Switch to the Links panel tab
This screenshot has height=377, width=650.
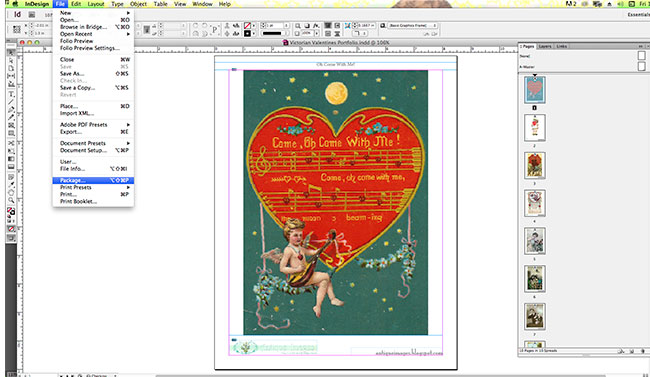tap(562, 46)
